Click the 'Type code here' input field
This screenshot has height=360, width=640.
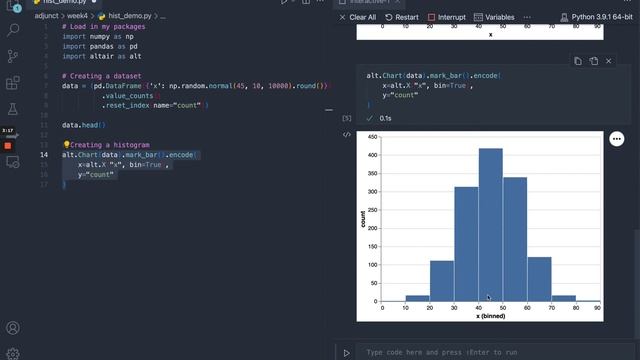[494, 352]
